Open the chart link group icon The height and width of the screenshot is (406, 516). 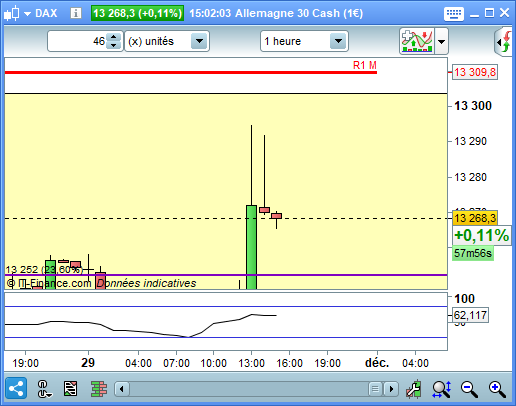click(x=44, y=389)
